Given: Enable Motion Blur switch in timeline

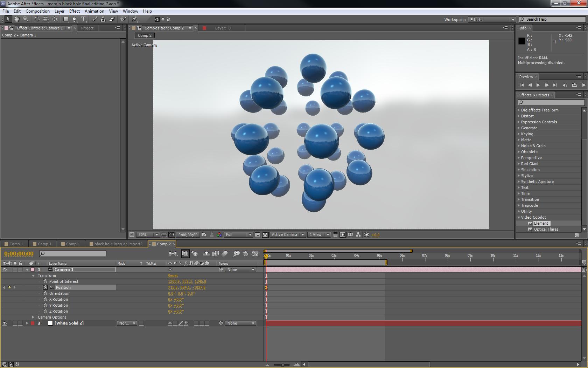Looking at the screenshot, I should pos(225,253).
